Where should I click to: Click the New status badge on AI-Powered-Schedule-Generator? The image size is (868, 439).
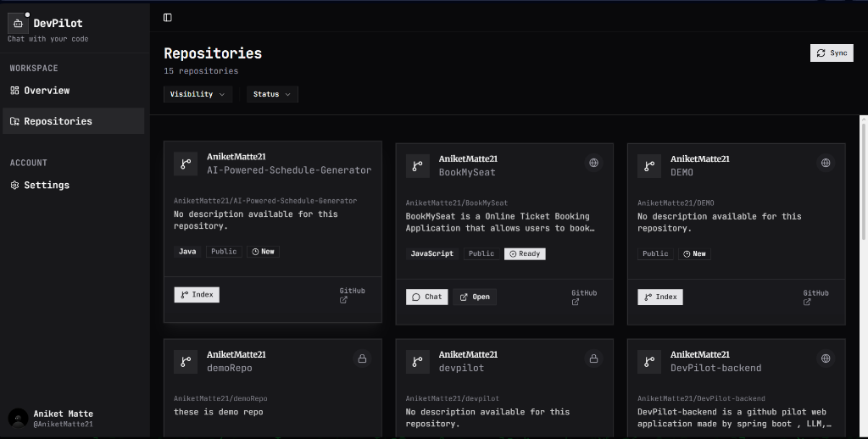(263, 252)
